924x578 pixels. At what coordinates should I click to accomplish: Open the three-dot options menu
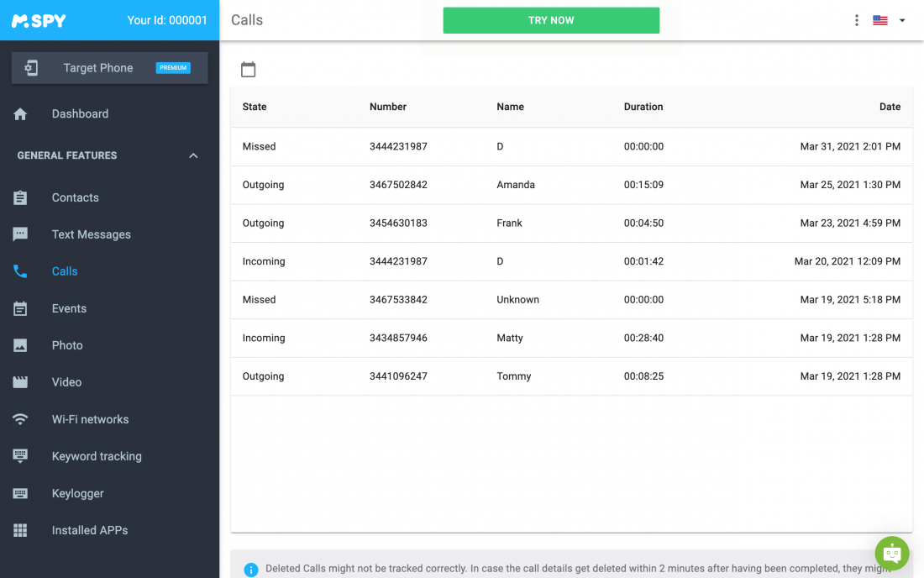856,20
